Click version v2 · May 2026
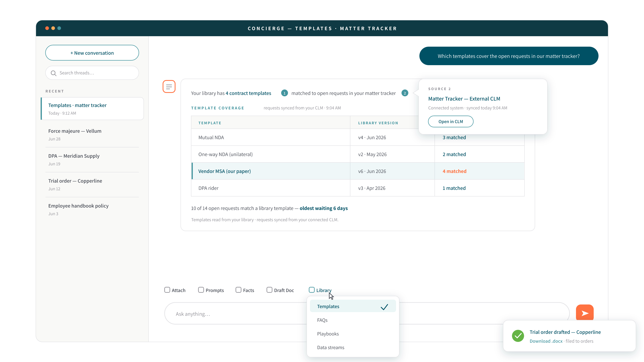 [x=372, y=154]
